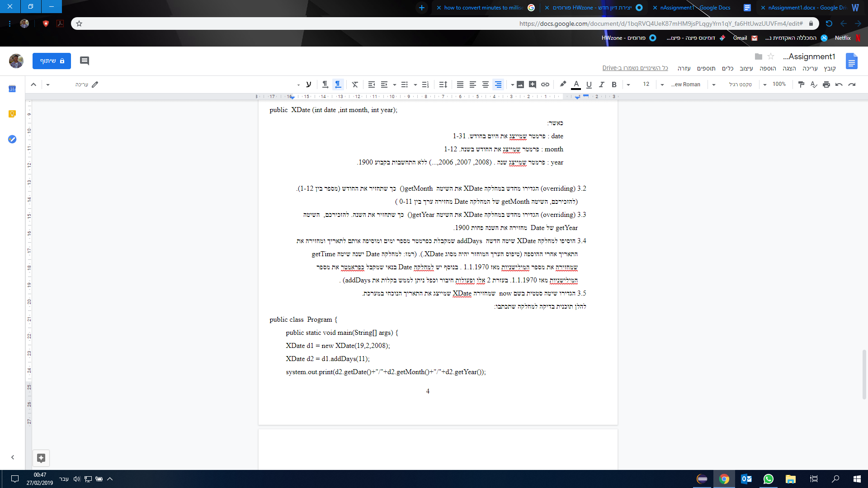The height and width of the screenshot is (488, 868).
Task: Click the print icon in the toolbar
Action: (826, 84)
